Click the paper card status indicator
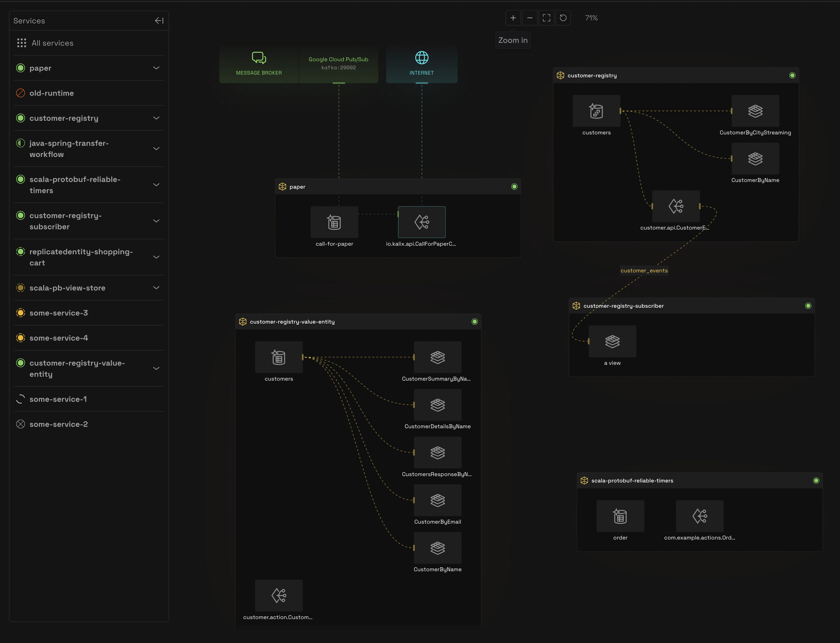840x643 pixels. point(514,187)
